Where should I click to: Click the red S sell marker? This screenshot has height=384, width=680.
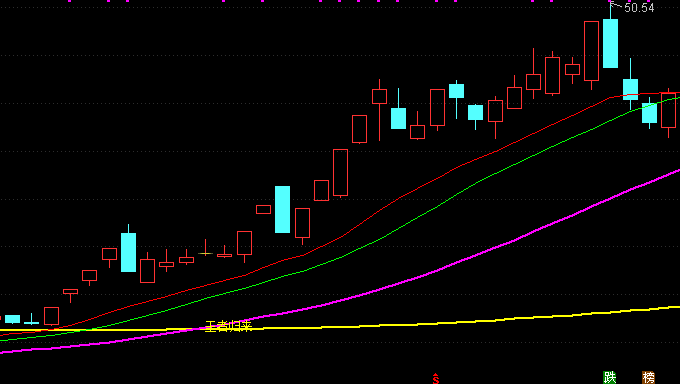[x=436, y=379]
